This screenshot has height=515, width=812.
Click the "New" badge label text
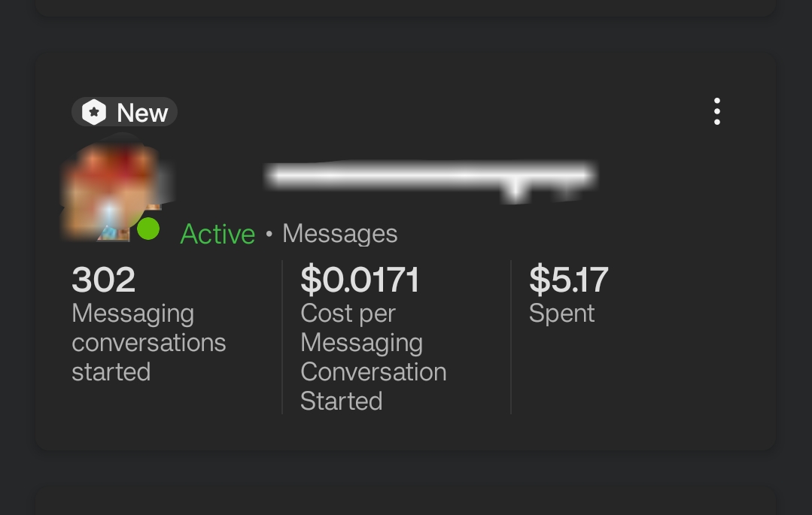point(142,113)
